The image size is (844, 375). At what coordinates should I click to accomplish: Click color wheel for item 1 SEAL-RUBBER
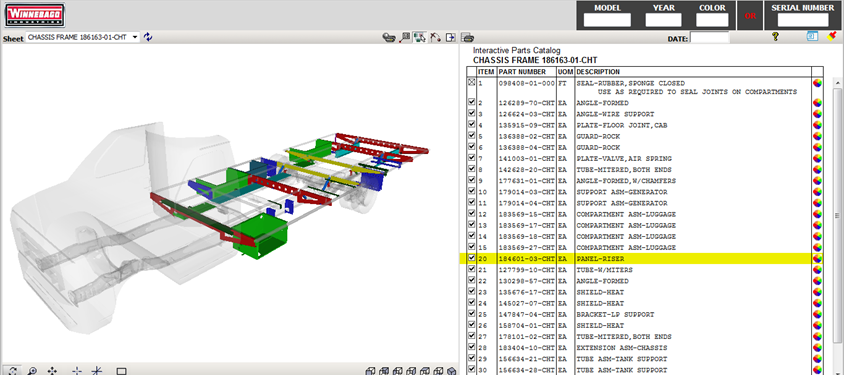click(x=817, y=83)
